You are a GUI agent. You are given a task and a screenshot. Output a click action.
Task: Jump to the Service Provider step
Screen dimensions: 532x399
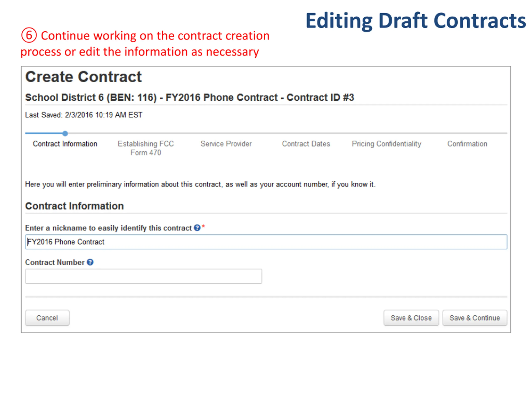226,144
